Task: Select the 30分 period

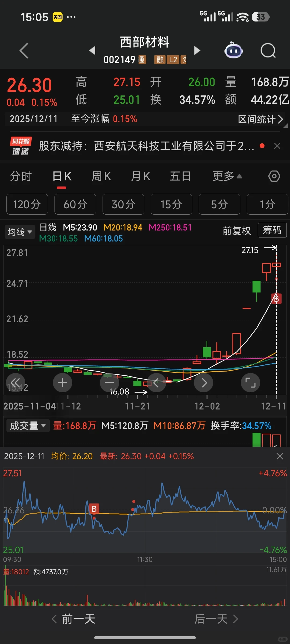Action: click(123, 204)
